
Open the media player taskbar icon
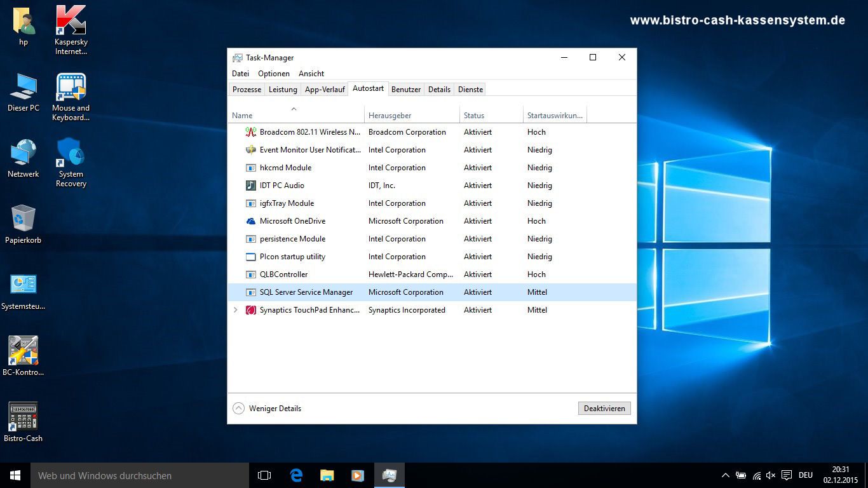[357, 475]
